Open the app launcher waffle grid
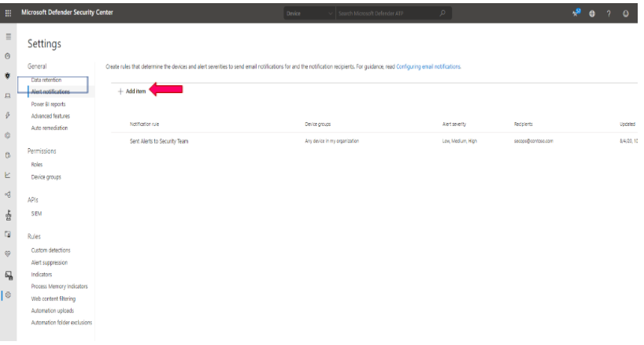Screen dimensions: 644x345 (8, 13)
